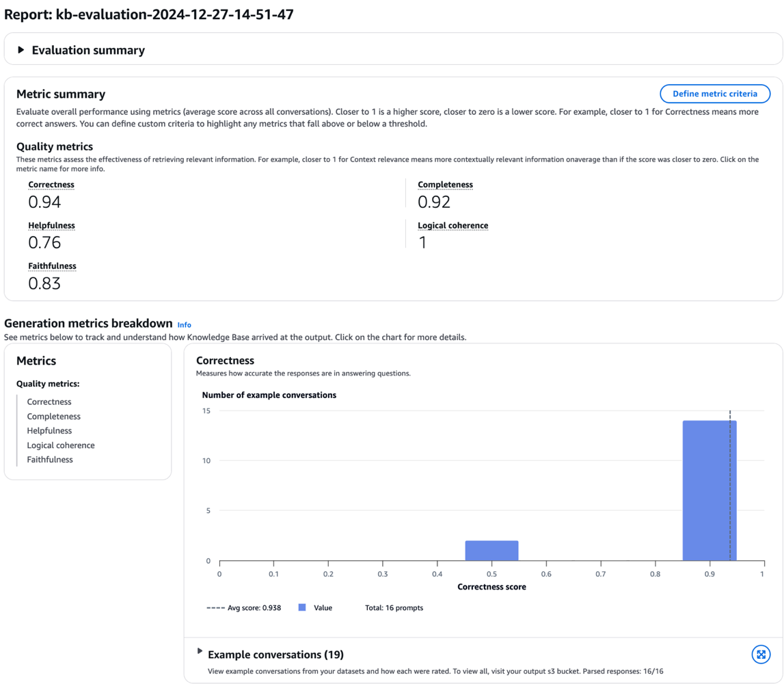Screen dimensions: 784x684
Task: Open the Info link next to Generation metrics breakdown
Action: [x=184, y=325]
